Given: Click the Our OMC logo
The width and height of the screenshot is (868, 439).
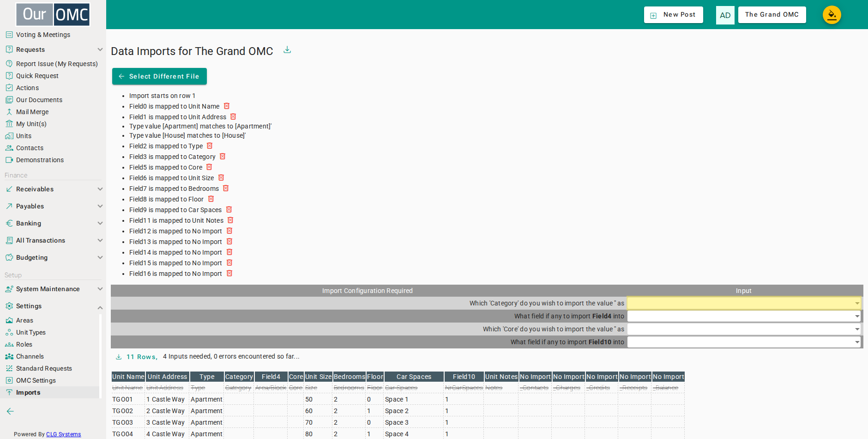Looking at the screenshot, I should pyautogui.click(x=53, y=14).
